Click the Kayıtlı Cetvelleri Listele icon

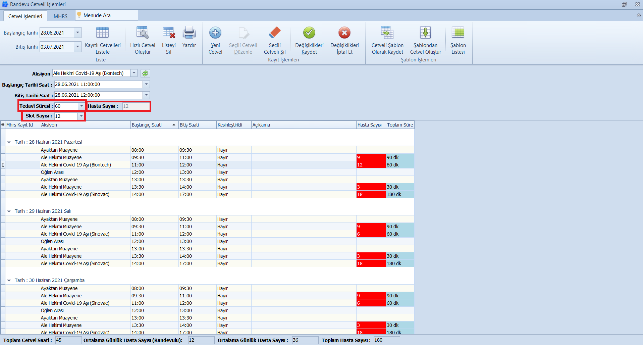[102, 33]
